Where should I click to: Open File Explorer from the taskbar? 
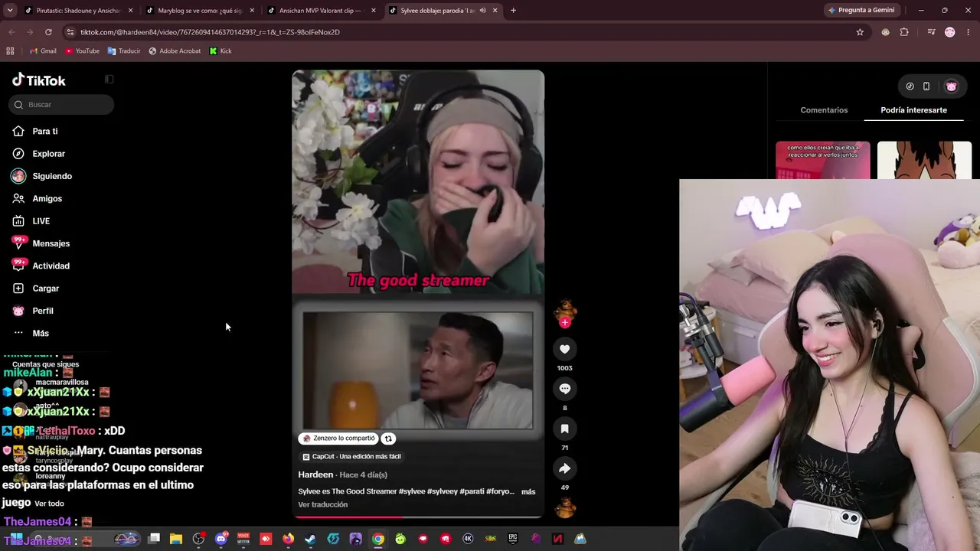tap(176, 539)
